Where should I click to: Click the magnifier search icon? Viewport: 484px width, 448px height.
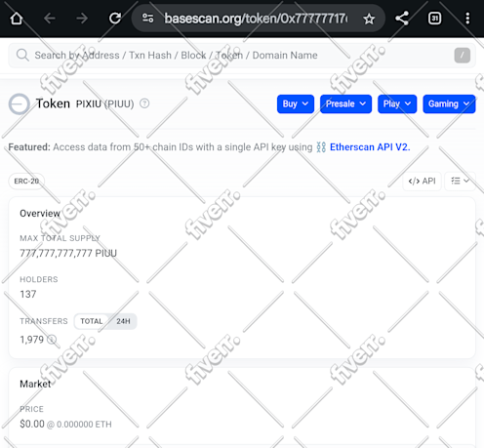pyautogui.click(x=22, y=55)
